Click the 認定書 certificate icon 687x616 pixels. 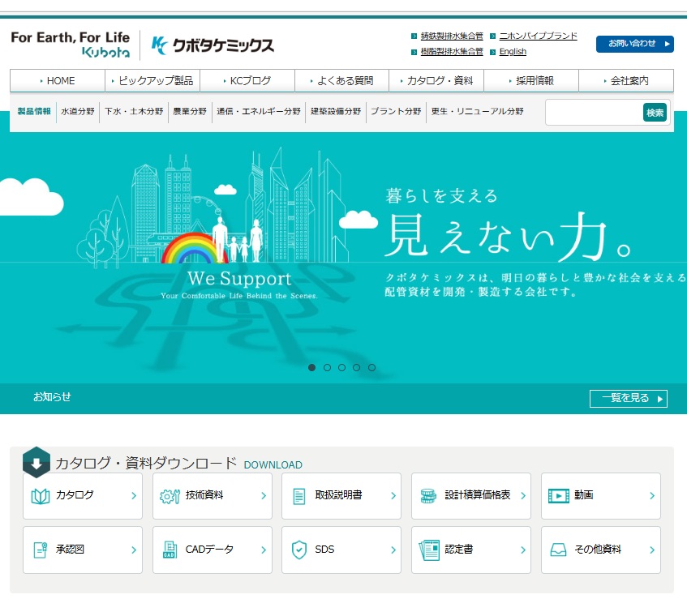429,550
